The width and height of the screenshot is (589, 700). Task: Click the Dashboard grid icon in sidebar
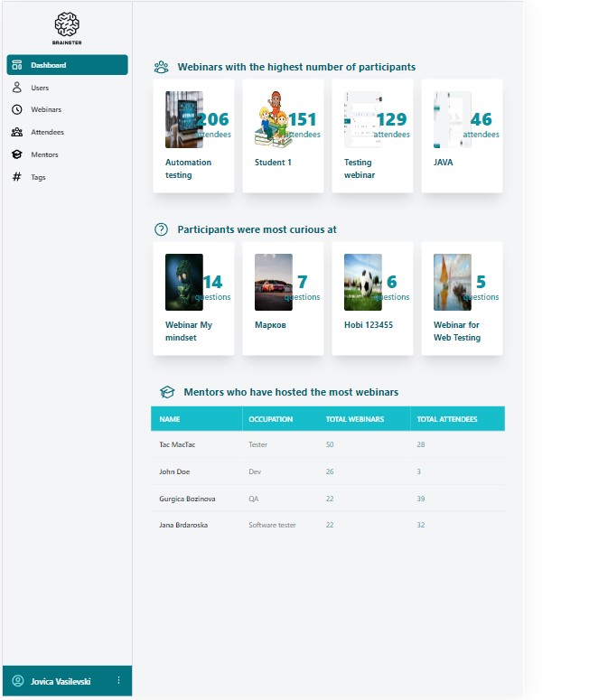point(17,65)
